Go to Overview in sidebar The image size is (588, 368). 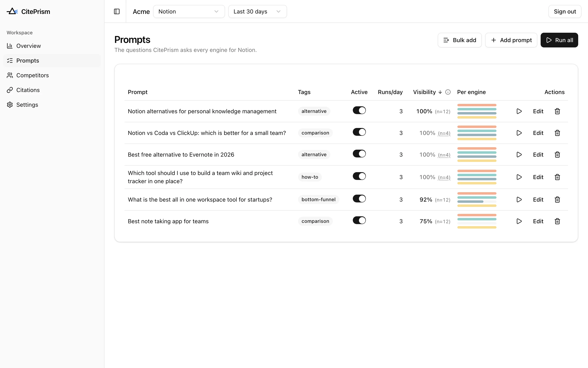[52, 46]
